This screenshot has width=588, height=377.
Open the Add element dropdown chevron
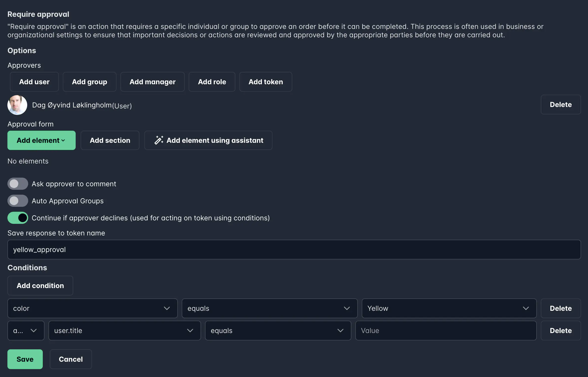tap(63, 140)
